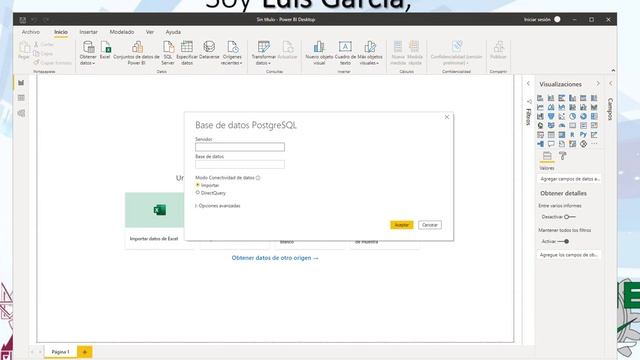Open the Fields well tab icon

(x=547, y=156)
